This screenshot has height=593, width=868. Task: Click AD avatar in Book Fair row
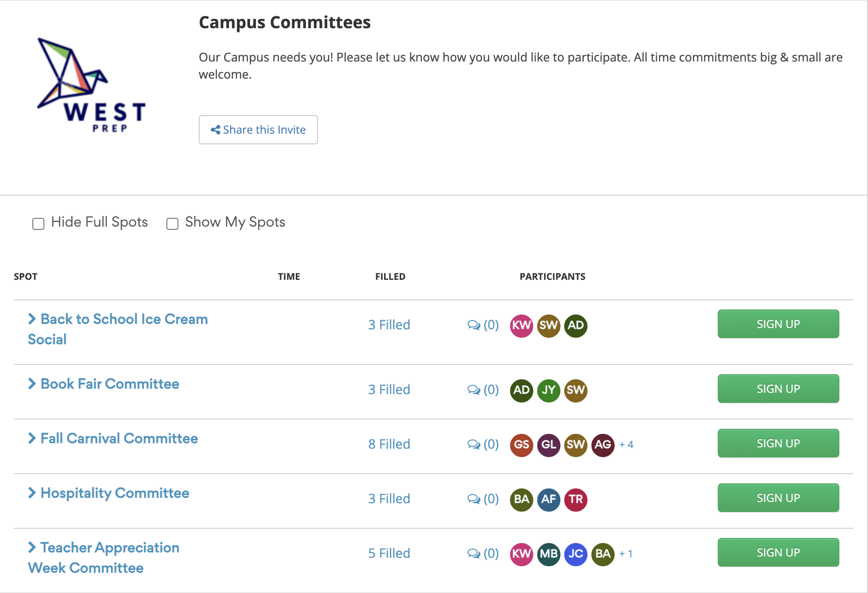(x=521, y=390)
